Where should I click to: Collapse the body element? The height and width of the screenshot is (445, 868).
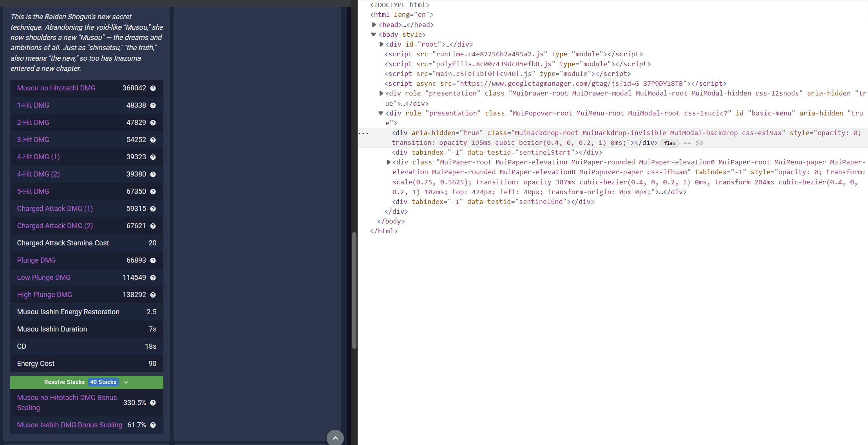click(x=373, y=34)
